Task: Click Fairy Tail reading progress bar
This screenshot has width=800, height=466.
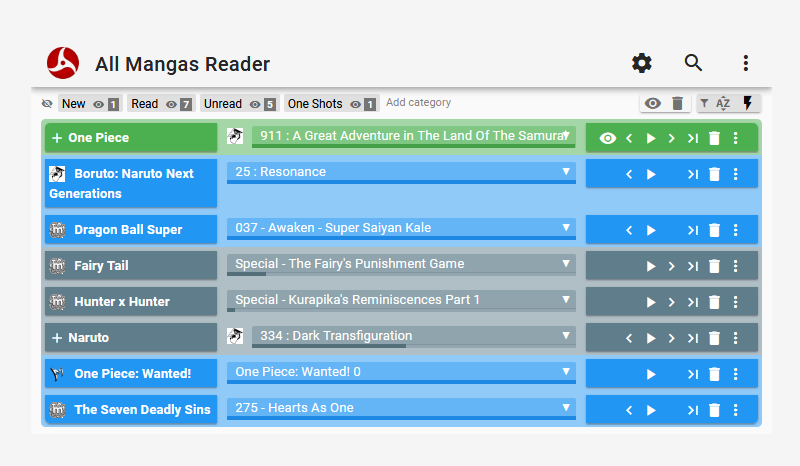Action: (x=401, y=274)
